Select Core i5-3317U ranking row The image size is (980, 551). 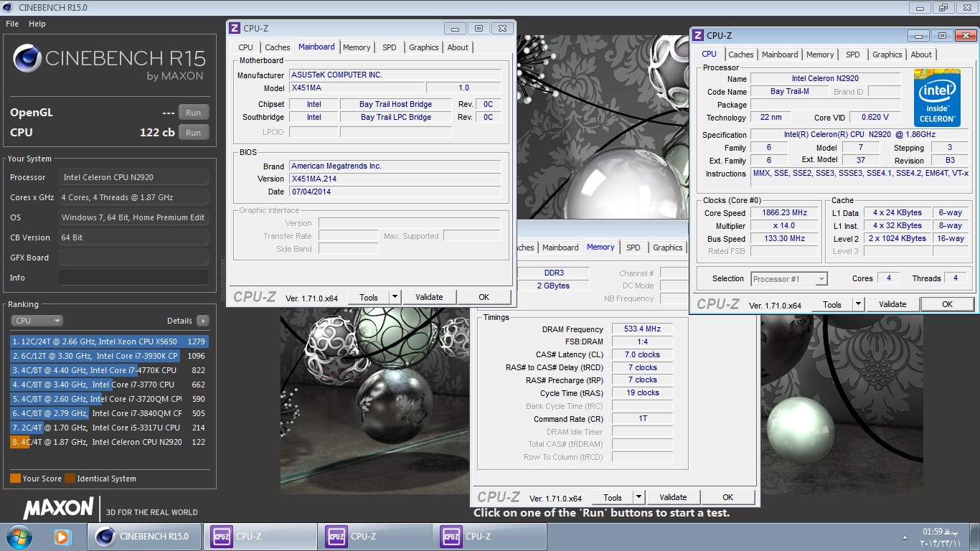[x=109, y=428]
